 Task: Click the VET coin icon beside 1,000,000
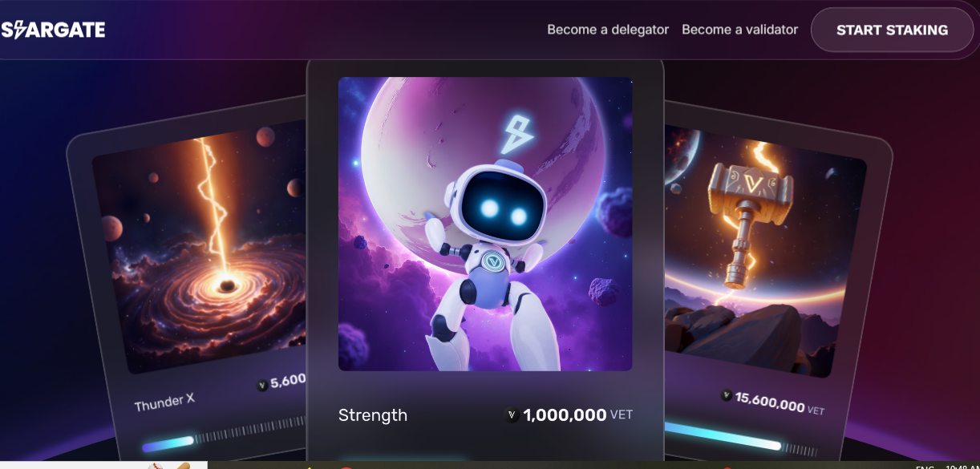512,415
